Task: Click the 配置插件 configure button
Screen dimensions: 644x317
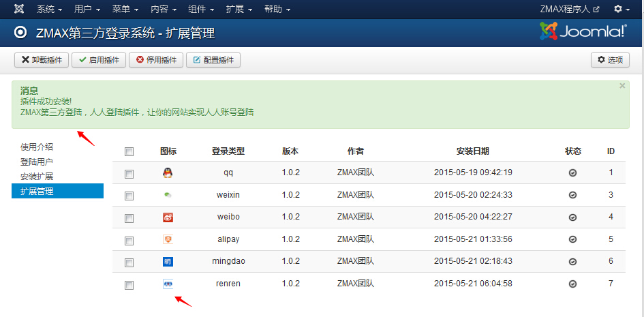Action: (x=213, y=60)
